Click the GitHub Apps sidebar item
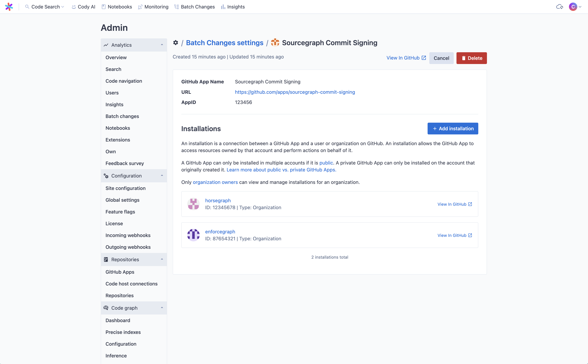The height and width of the screenshot is (364, 588). (120, 272)
